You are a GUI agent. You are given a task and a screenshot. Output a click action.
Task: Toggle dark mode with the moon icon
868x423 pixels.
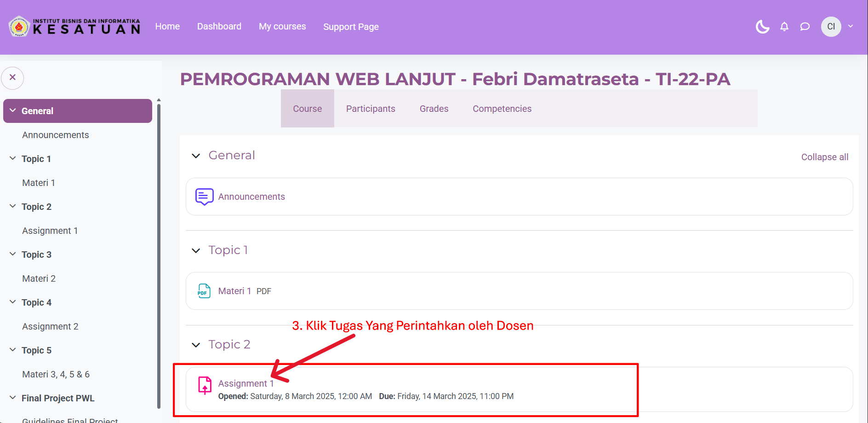click(762, 27)
